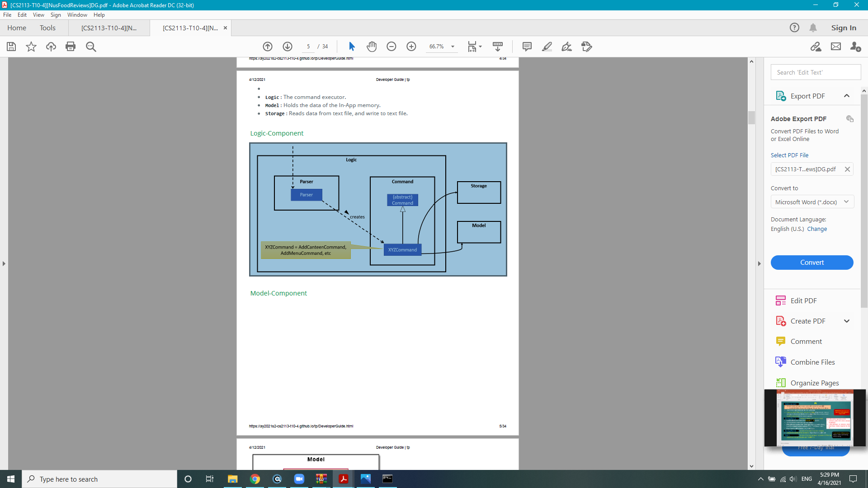This screenshot has width=868, height=488.
Task: Add a sticky note comment
Action: [527, 47]
